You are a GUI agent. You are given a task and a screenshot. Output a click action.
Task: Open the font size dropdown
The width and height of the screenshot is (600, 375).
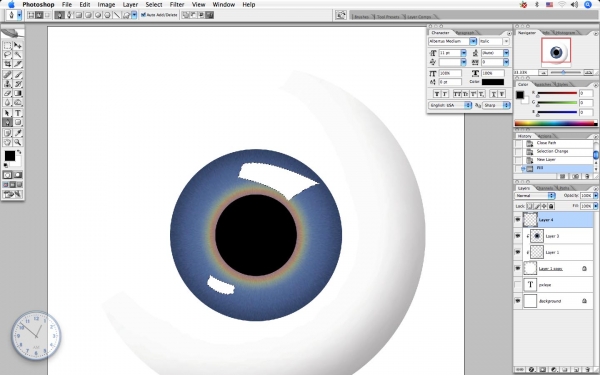tap(463, 53)
